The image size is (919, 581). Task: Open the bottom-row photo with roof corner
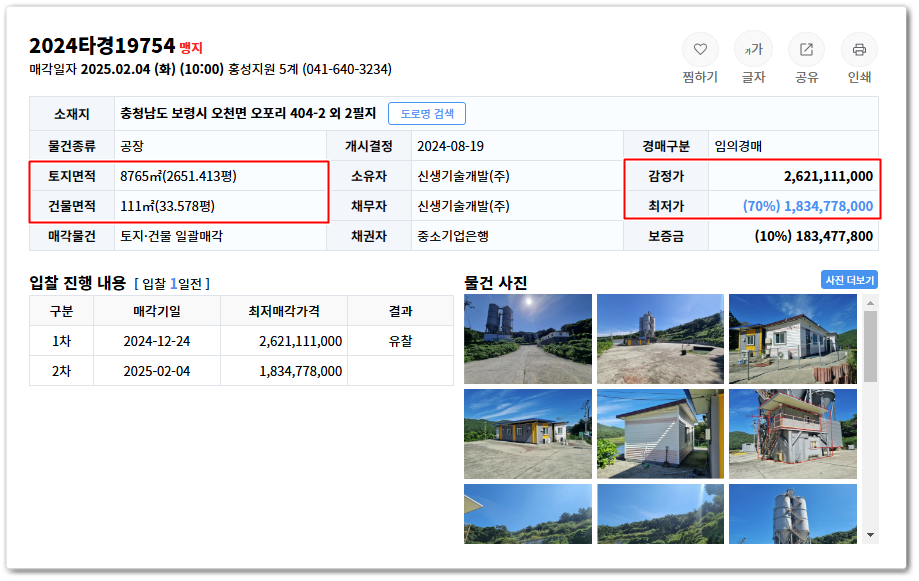[x=528, y=514]
